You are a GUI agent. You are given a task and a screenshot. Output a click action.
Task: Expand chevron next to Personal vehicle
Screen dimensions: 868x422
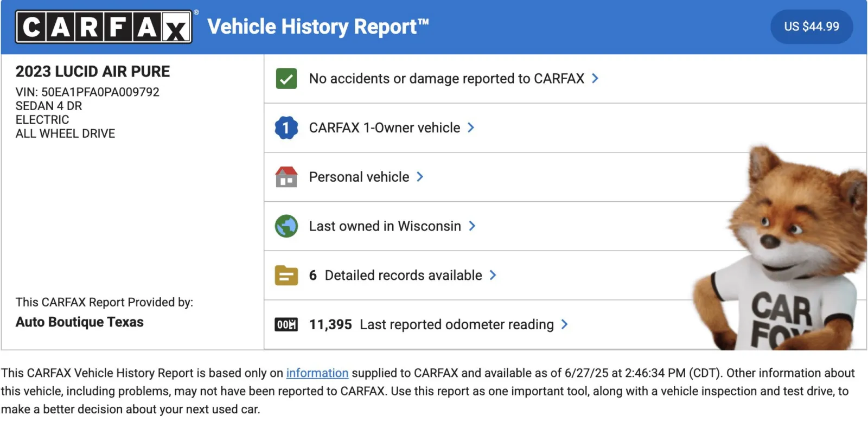pyautogui.click(x=420, y=177)
